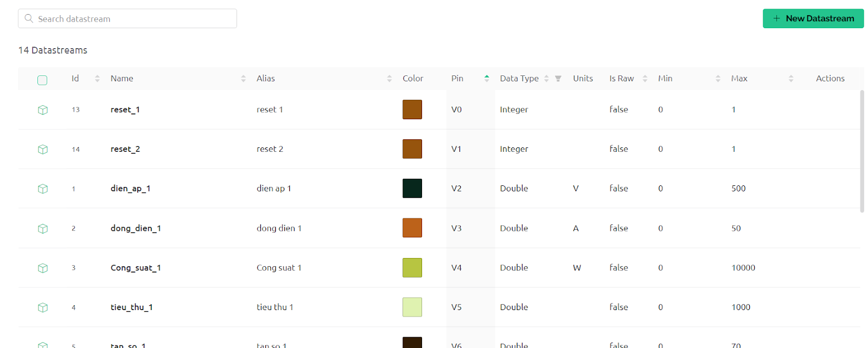Click the cube icon for Cong_suat_1 row

[x=43, y=268]
